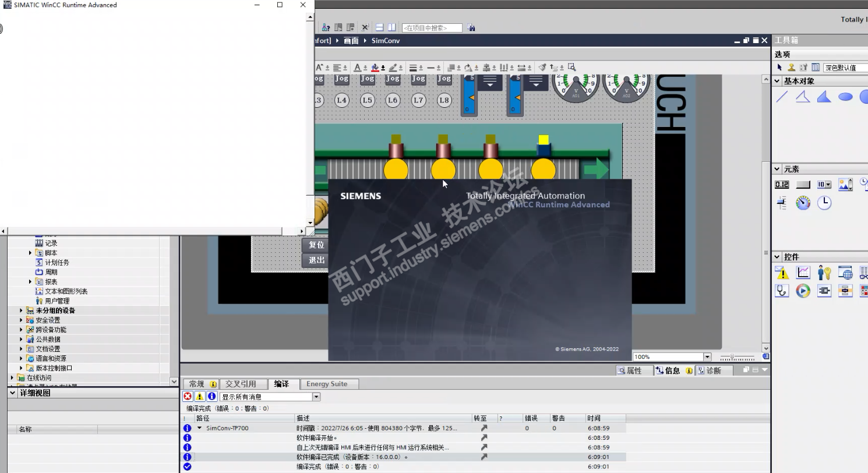
Task: Select the HTML browser control
Action: coord(845,272)
